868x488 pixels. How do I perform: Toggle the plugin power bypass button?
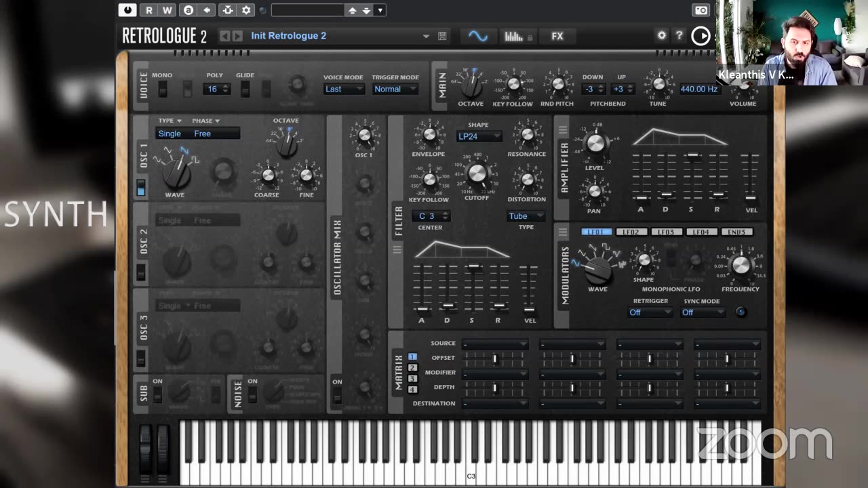(127, 10)
